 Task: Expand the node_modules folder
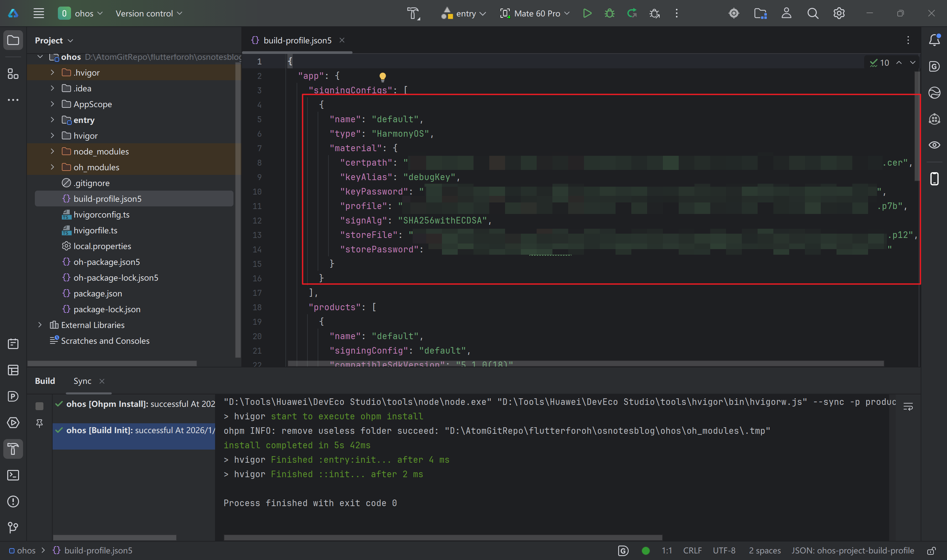coord(52,151)
